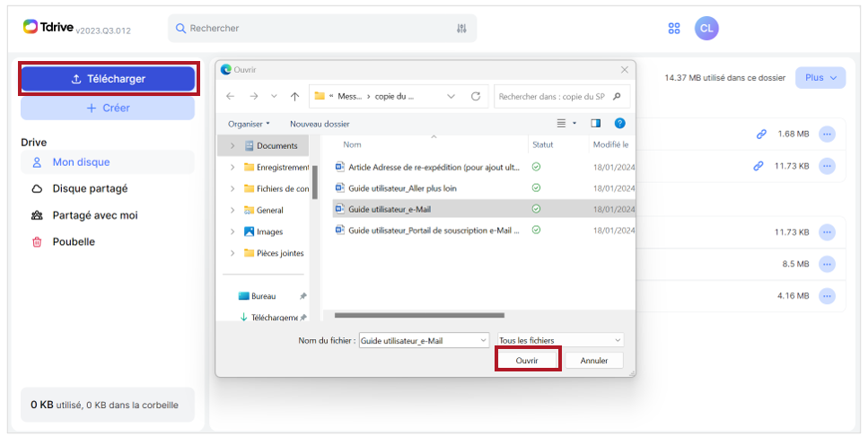Click the horizontal scrollbar in file list

pos(419,316)
